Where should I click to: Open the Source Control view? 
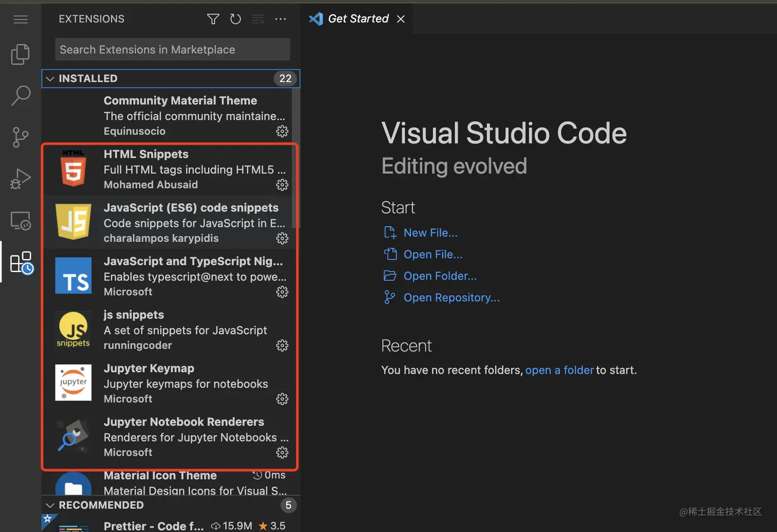[x=21, y=137]
